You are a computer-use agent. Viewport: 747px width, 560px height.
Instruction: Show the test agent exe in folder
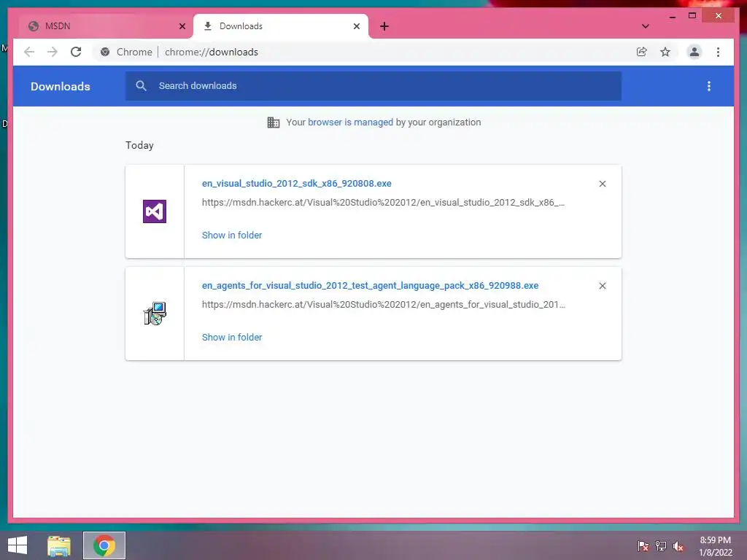pos(231,337)
